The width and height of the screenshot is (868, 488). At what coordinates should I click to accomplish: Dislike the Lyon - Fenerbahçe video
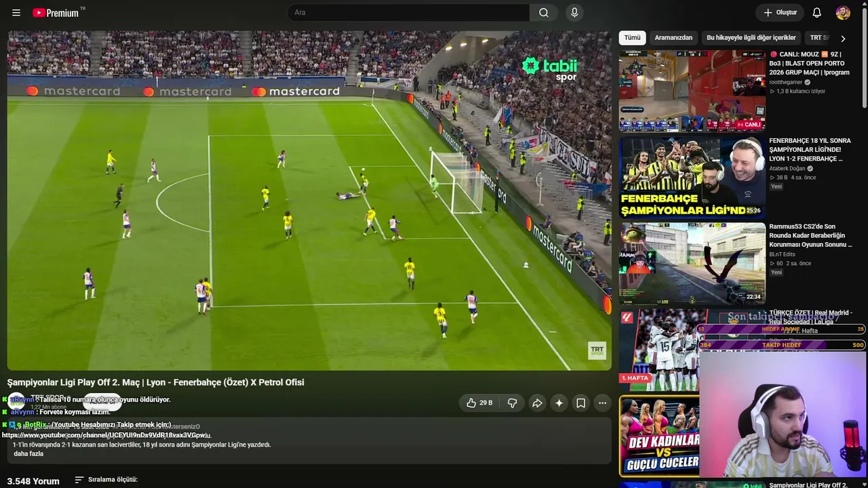click(513, 403)
